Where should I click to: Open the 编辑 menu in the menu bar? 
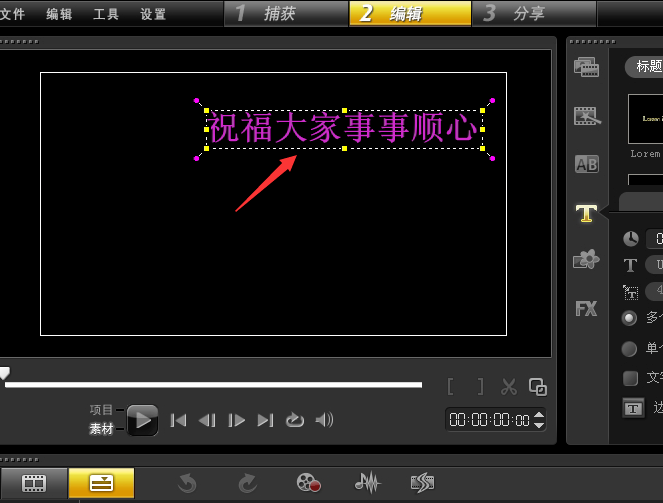coord(59,14)
